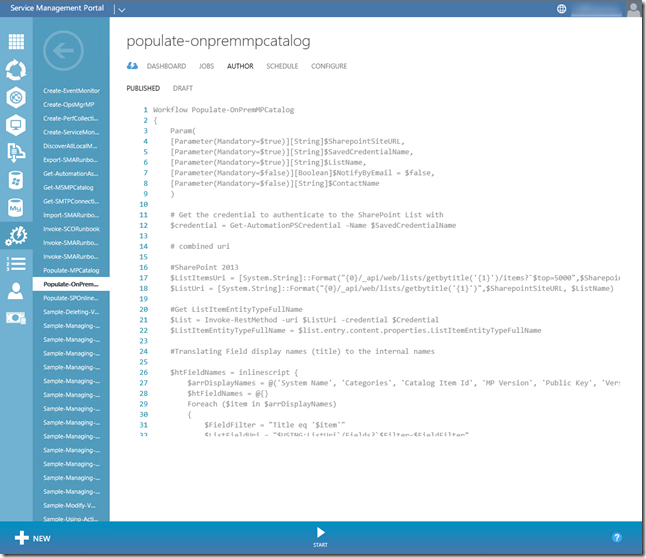Open the Get-AutomationAs... runbook

(x=70, y=174)
